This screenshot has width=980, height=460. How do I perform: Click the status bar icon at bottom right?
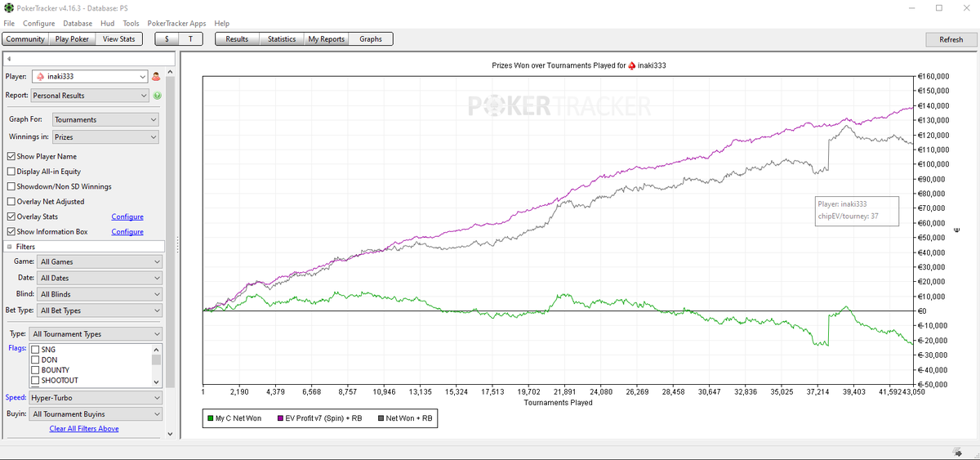click(x=956, y=452)
